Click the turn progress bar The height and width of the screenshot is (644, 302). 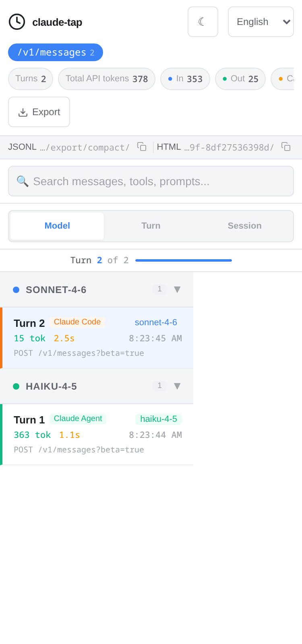[184, 260]
